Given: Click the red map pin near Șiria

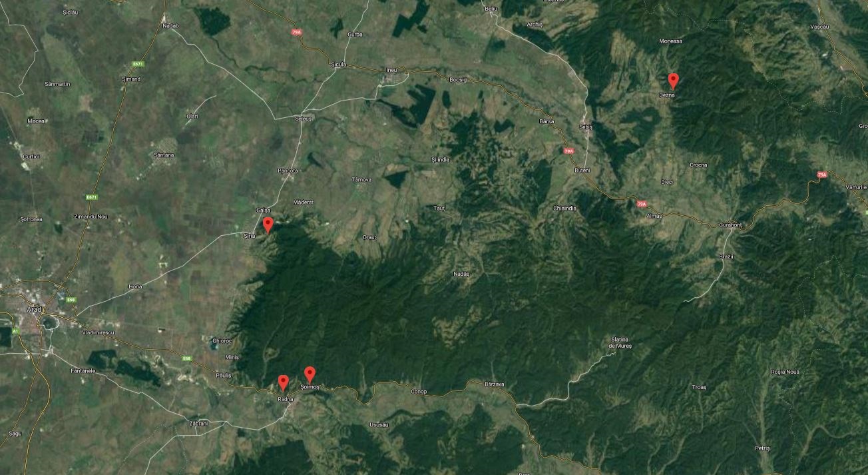Looking at the screenshot, I should point(268,225).
